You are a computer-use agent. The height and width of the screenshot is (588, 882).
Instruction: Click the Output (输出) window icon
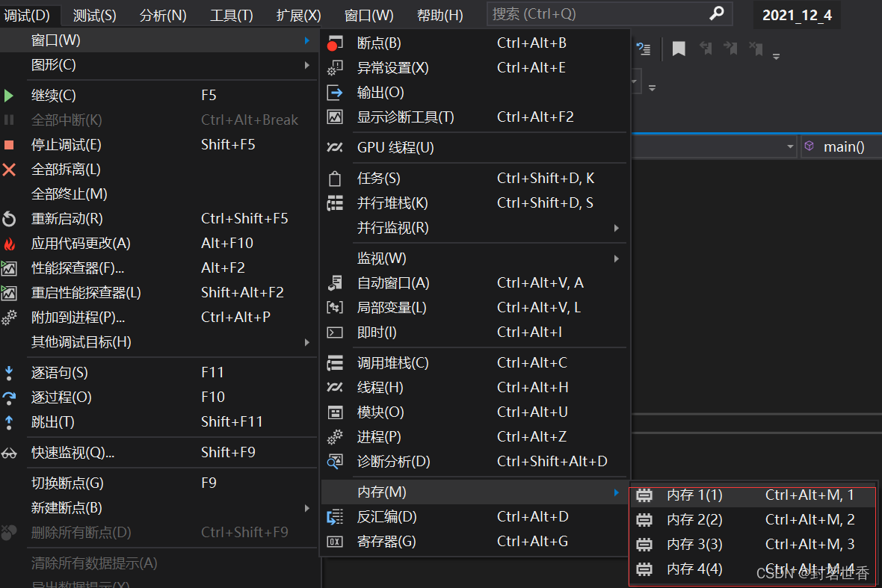[x=334, y=93]
